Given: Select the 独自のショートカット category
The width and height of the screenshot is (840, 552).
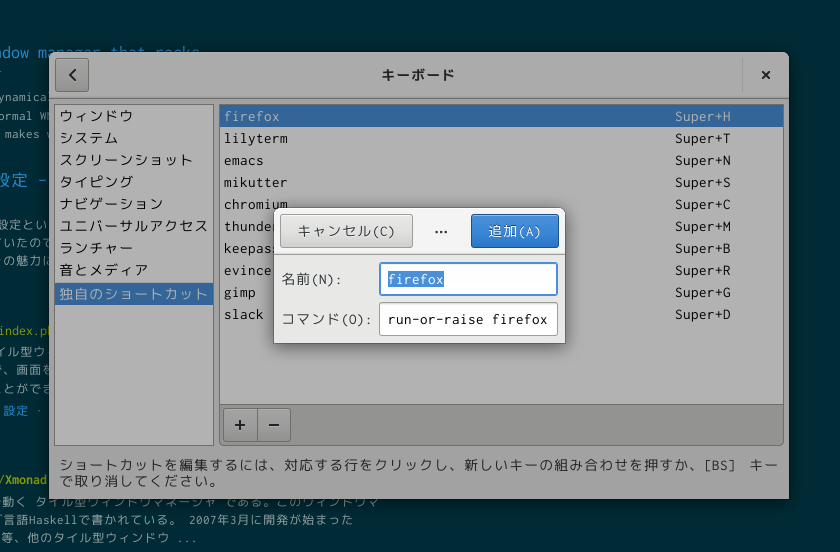Looking at the screenshot, I should pos(134,294).
